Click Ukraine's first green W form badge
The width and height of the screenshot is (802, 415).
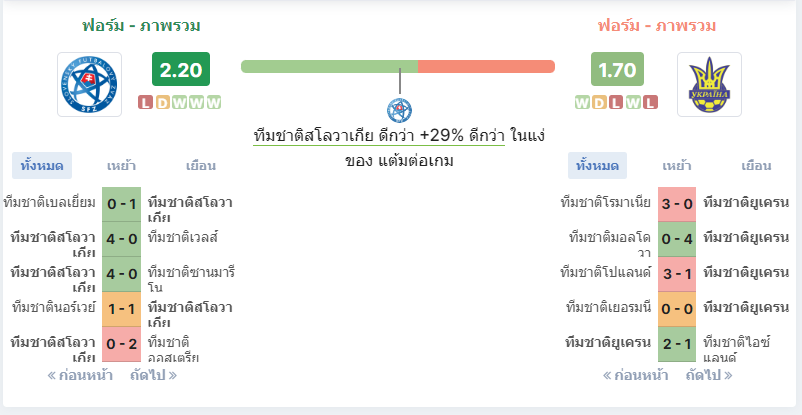[582, 103]
